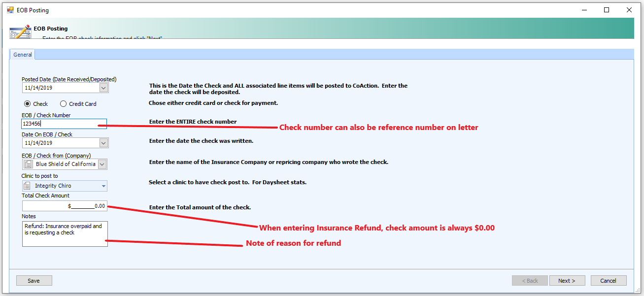Image resolution: width=644 pixels, height=296 pixels.
Task: Click the Posted Date value 11/14/2019
Action: coord(38,88)
